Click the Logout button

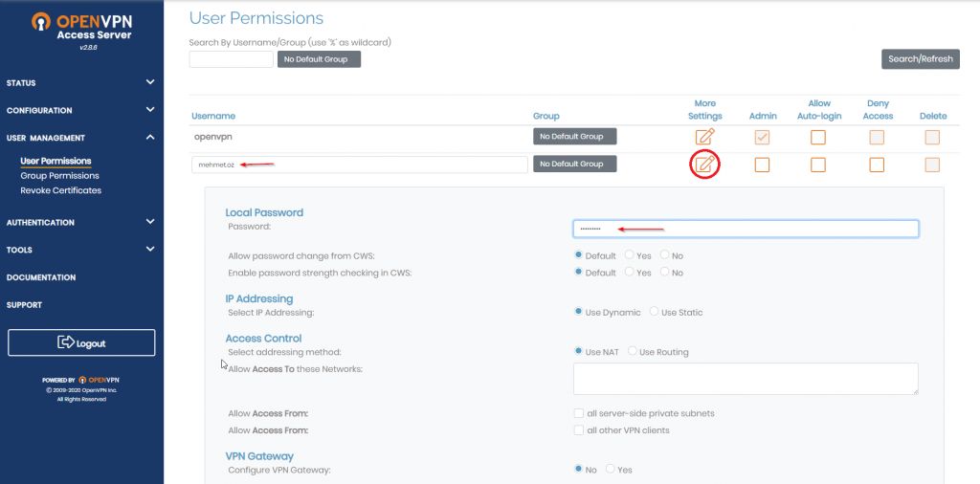tap(81, 342)
